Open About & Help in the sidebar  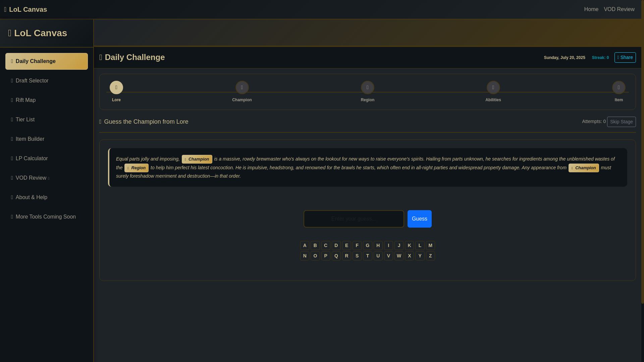tap(47, 197)
